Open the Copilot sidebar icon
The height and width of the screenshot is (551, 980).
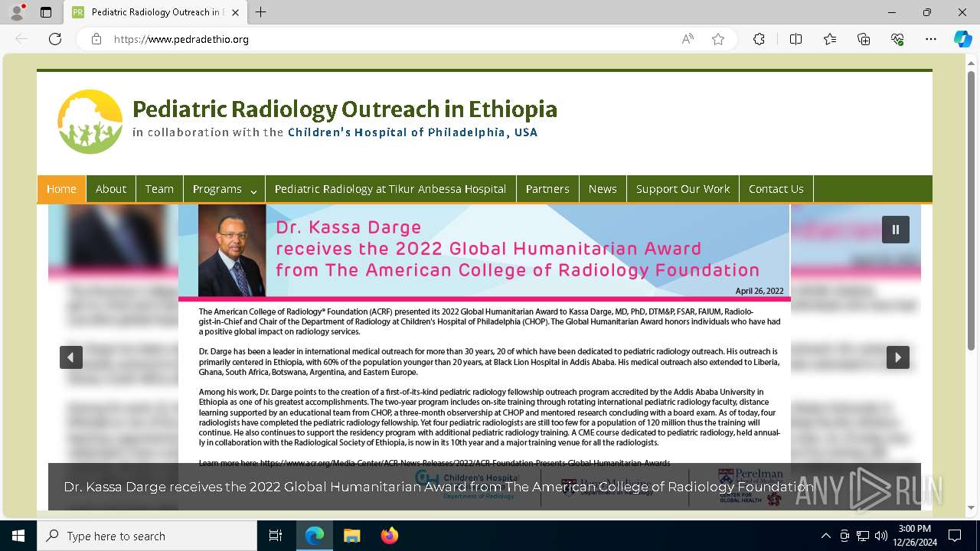(962, 39)
